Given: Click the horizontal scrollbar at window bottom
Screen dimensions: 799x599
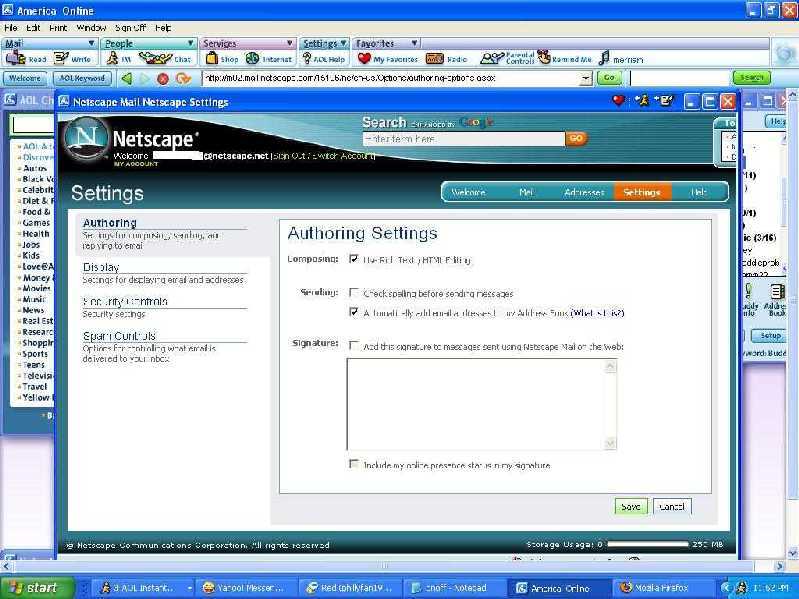Looking at the screenshot, I should [385, 565].
